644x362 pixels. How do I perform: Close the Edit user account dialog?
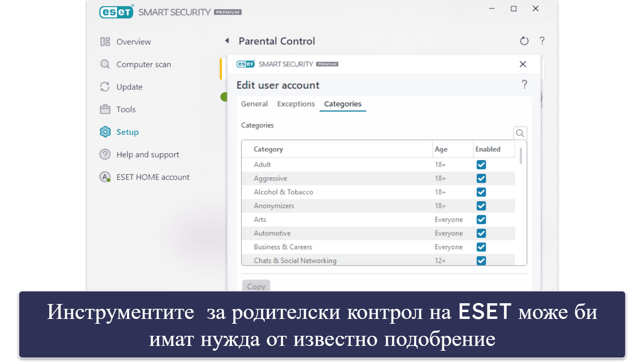523,64
